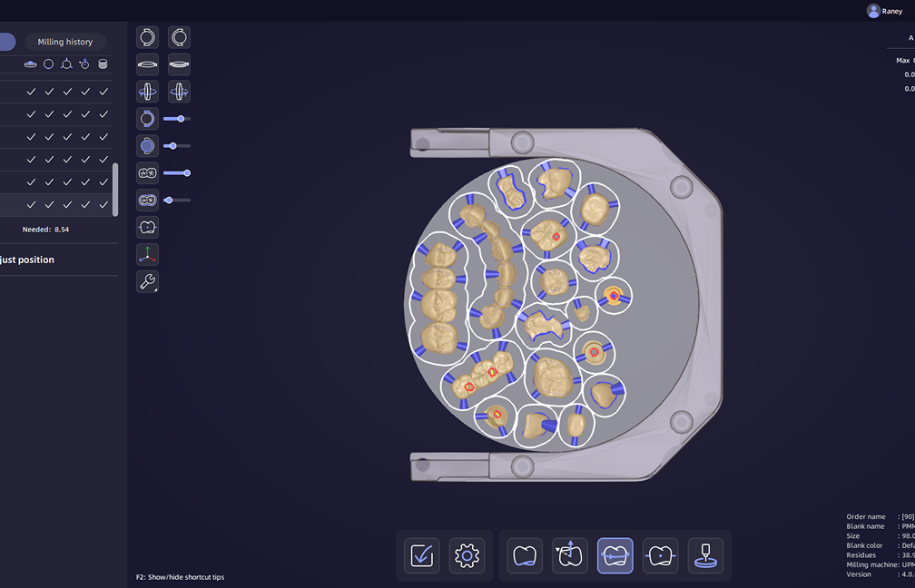Open the wrench settings tool
Screen dimensions: 915x588
tap(147, 281)
